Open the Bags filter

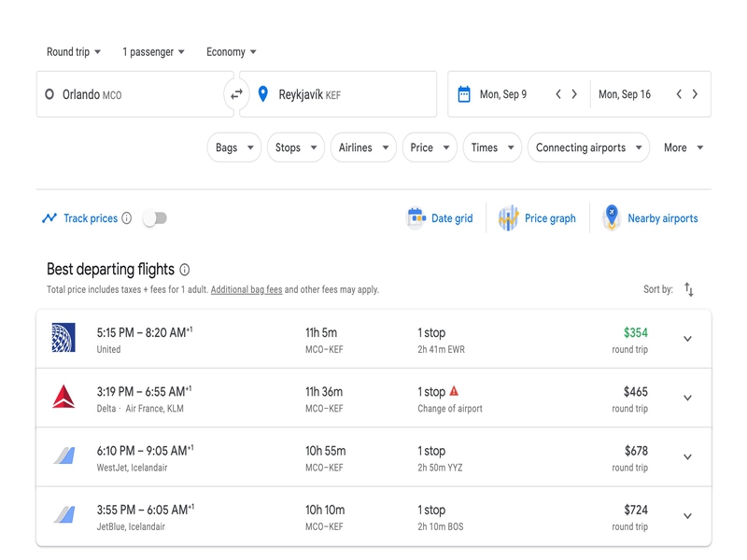tap(234, 147)
